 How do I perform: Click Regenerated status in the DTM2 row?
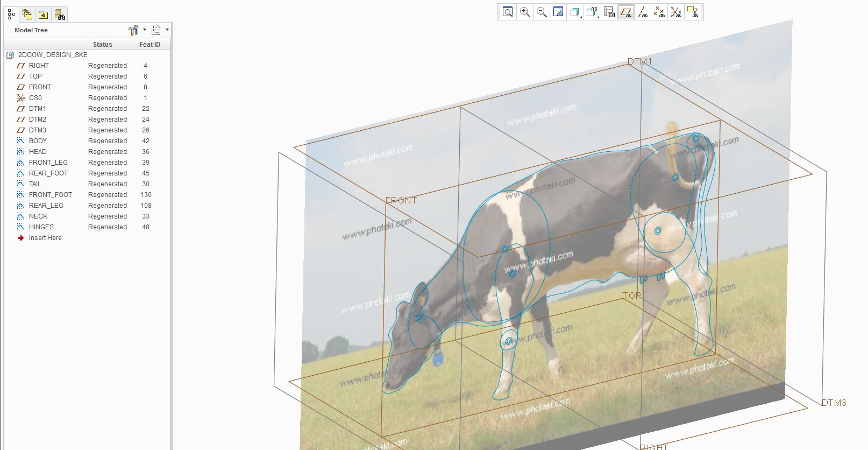108,119
